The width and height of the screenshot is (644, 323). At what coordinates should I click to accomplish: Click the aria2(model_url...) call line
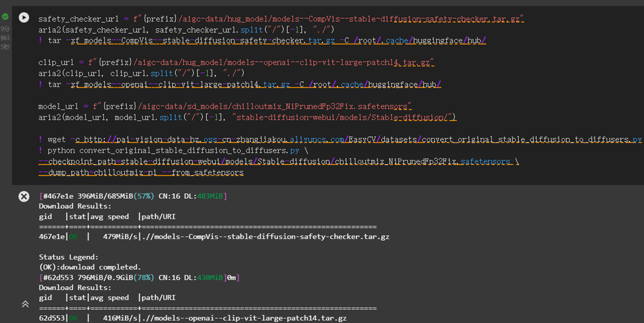(247, 117)
